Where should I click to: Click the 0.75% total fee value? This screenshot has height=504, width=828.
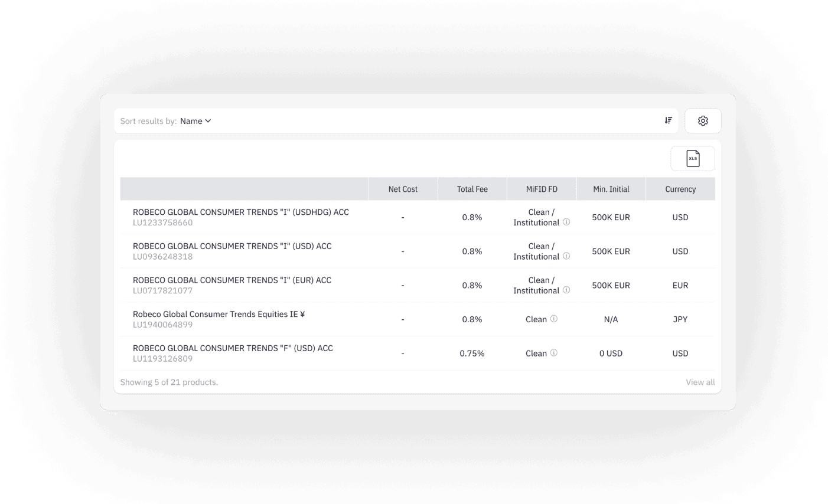472,354
